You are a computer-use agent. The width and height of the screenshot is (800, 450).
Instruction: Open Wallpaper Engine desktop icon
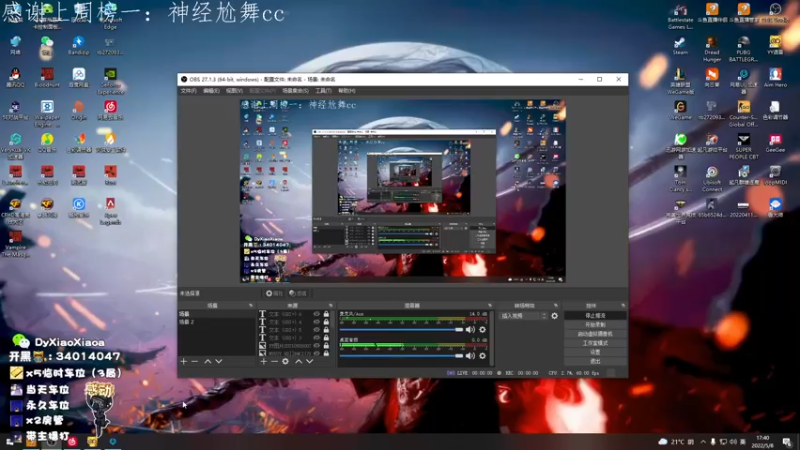(x=47, y=114)
